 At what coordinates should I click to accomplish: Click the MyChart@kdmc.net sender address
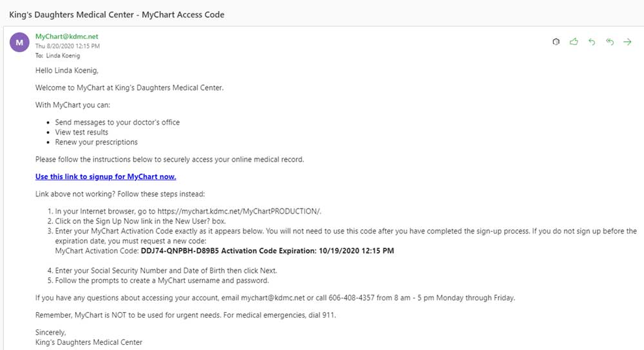coord(67,37)
